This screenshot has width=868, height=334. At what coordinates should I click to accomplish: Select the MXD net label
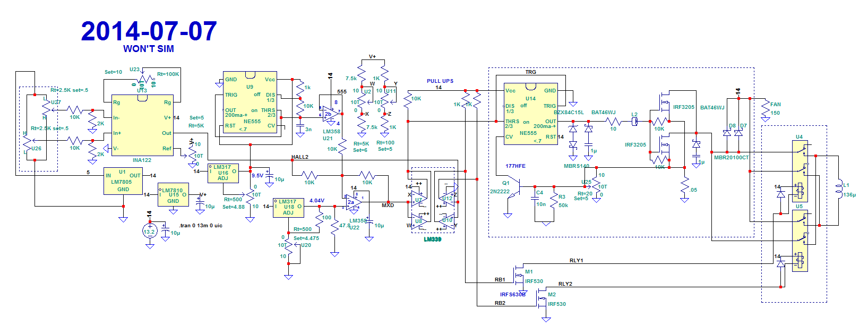(x=388, y=205)
